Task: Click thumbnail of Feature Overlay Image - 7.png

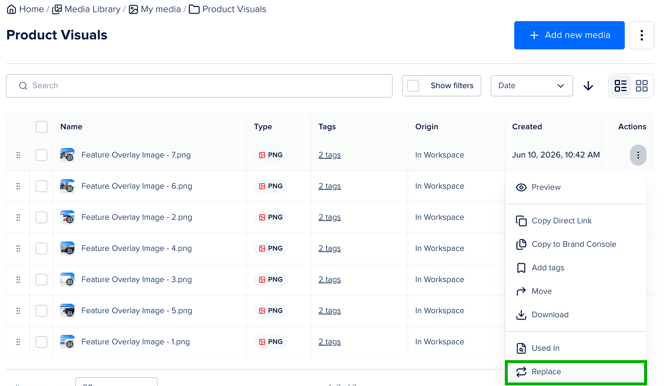Action: click(x=67, y=155)
